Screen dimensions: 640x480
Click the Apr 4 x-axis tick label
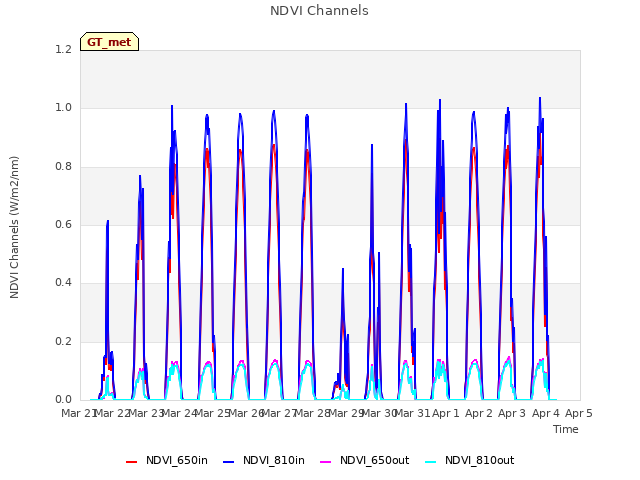(x=546, y=413)
